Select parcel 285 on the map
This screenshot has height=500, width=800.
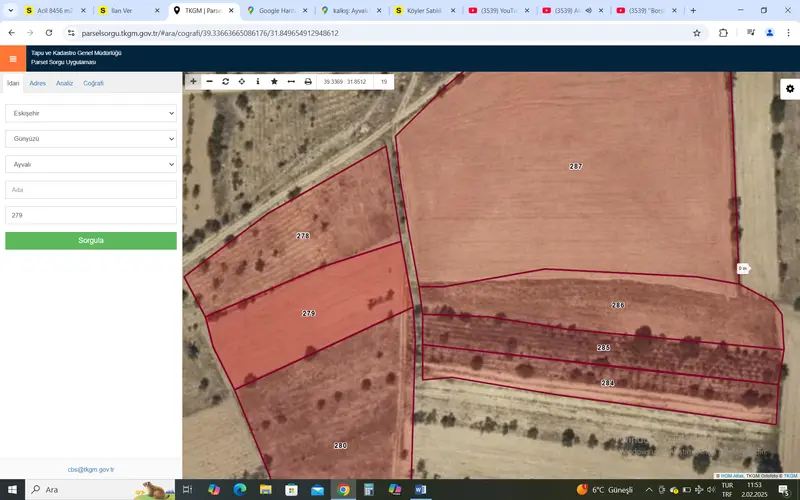[x=604, y=347]
